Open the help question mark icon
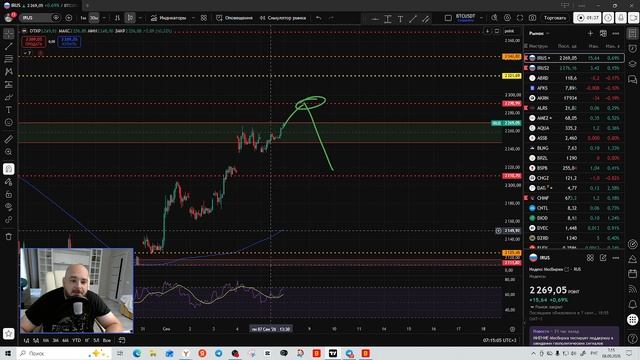The image size is (640, 360). [633, 338]
